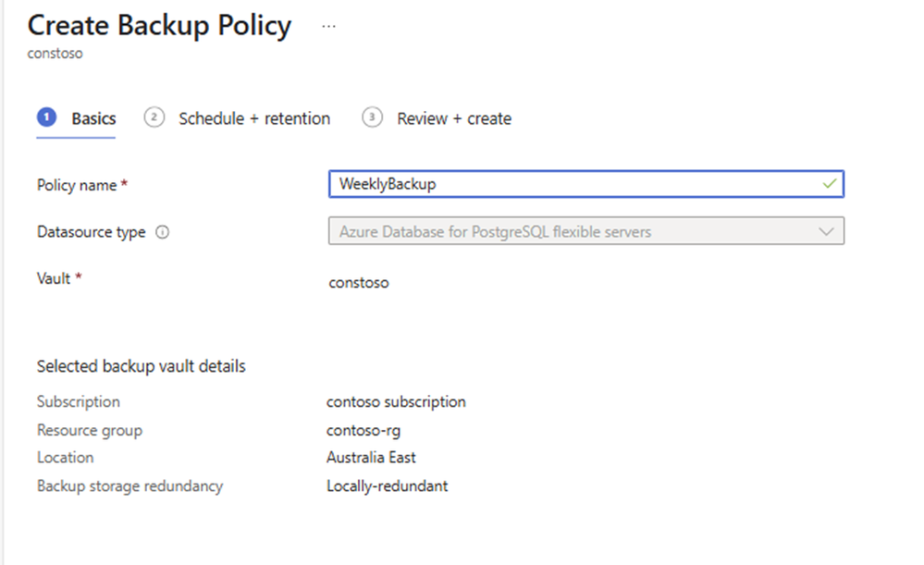Click the contoso-rg value
The height and width of the screenshot is (565, 924).
tap(363, 431)
